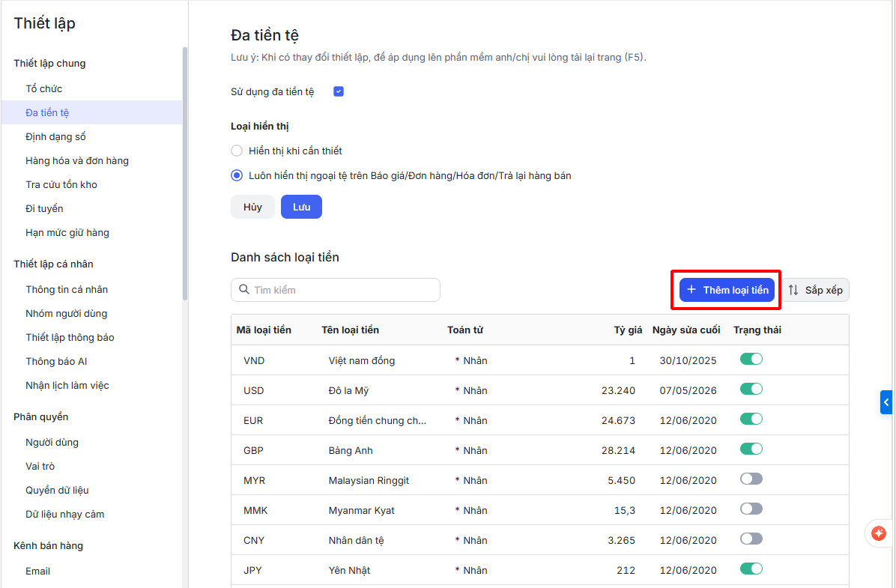The width and height of the screenshot is (896, 588).
Task: Select the USD currency code cell
Action: (x=254, y=391)
